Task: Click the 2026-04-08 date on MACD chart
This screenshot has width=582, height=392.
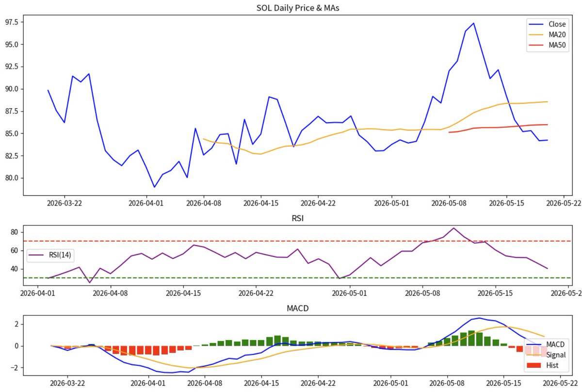Action: pyautogui.click(x=205, y=383)
